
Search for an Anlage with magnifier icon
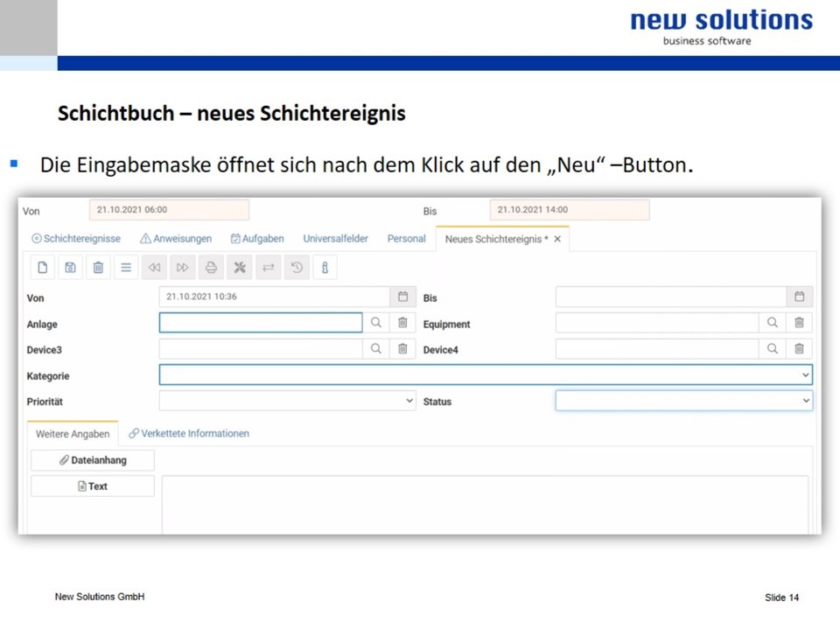coord(375,323)
